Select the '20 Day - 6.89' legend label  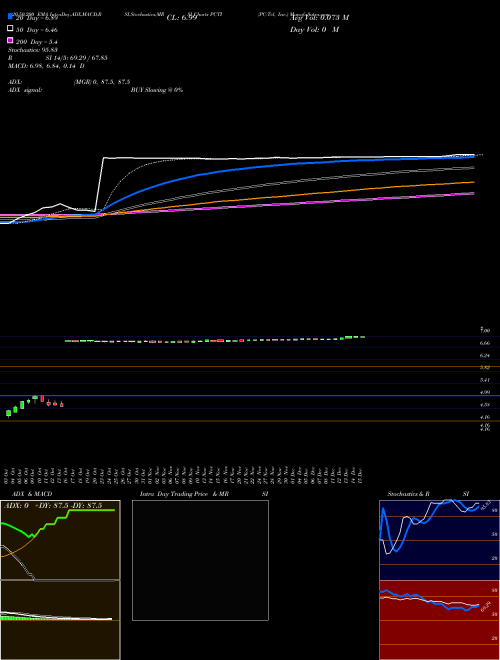point(36,18)
